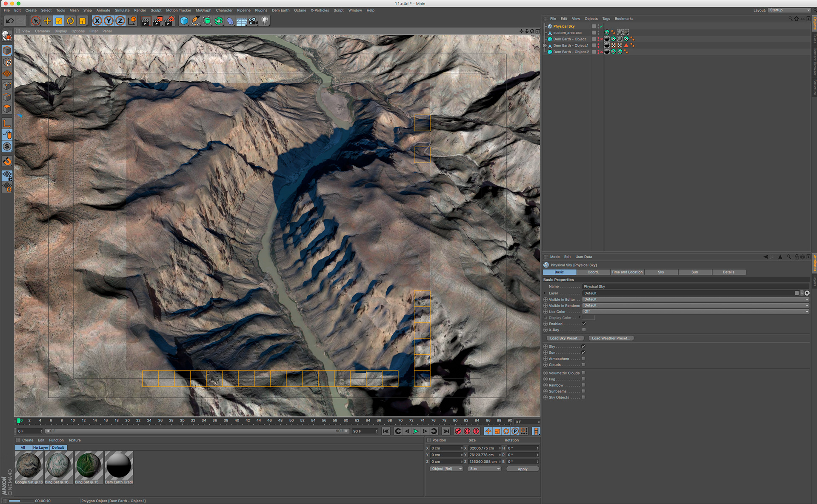
Task: Toggle the X-Ray checkbox
Action: [583, 330]
